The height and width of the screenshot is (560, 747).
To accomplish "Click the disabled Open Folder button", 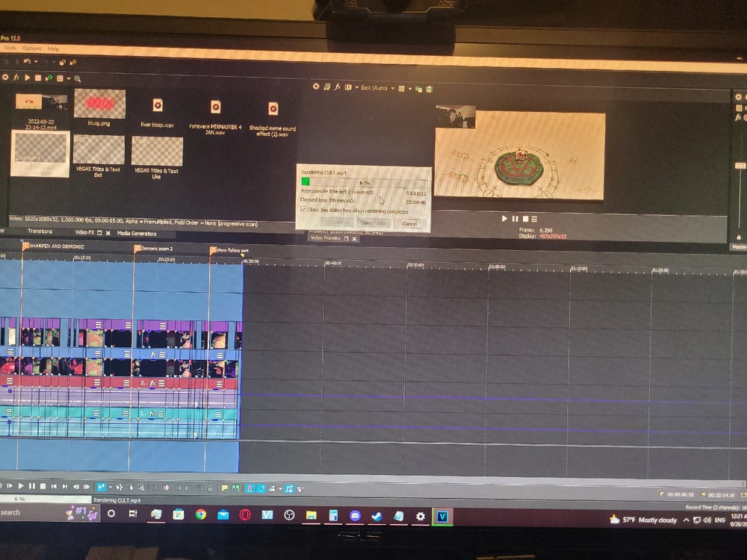I will point(371,223).
